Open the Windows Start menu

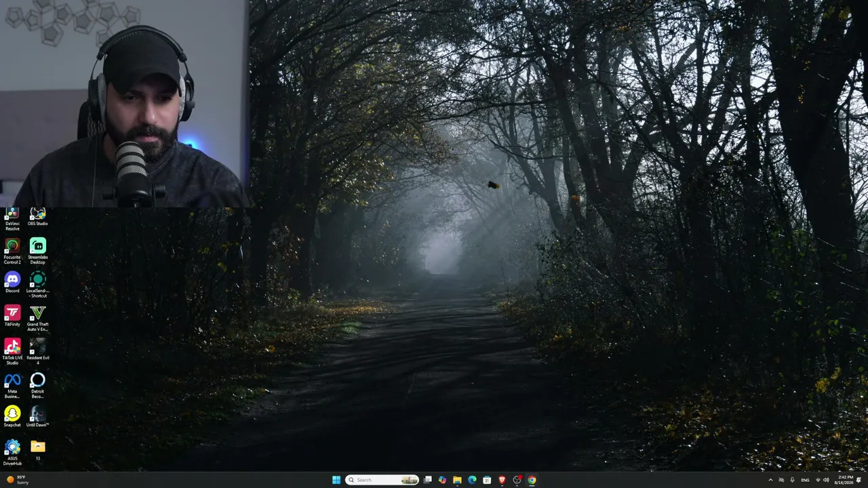pos(336,480)
